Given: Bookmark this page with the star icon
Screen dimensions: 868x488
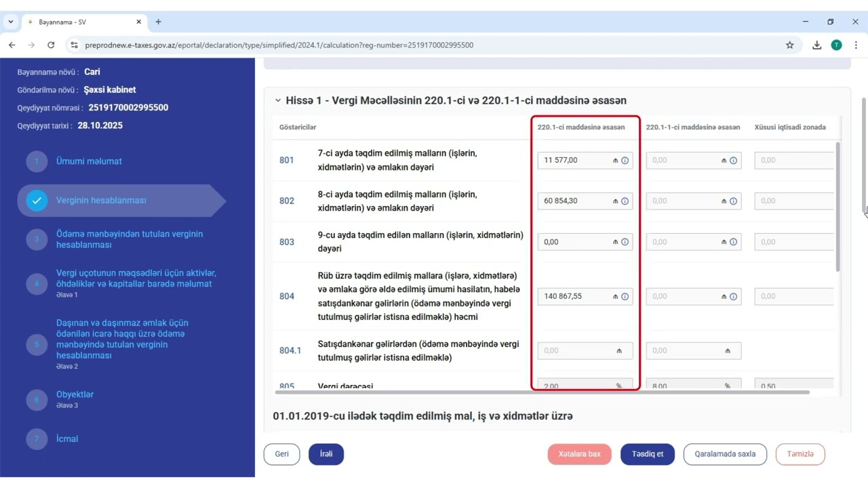Looking at the screenshot, I should coord(789,45).
